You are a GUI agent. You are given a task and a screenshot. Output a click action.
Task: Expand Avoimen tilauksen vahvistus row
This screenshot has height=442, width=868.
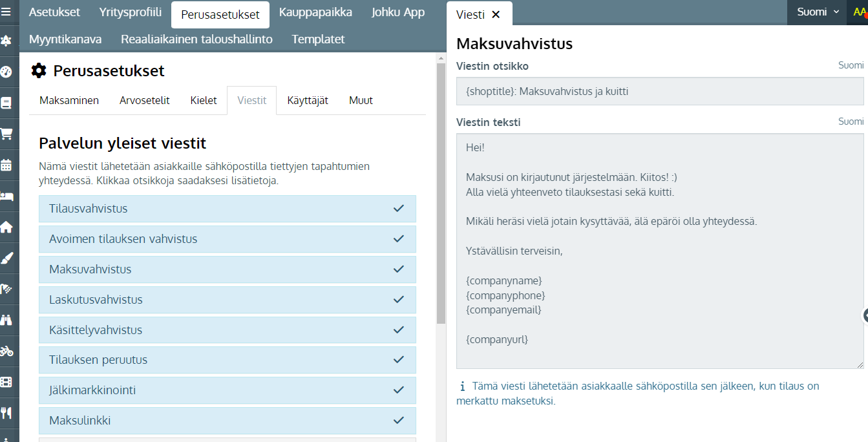(x=228, y=239)
